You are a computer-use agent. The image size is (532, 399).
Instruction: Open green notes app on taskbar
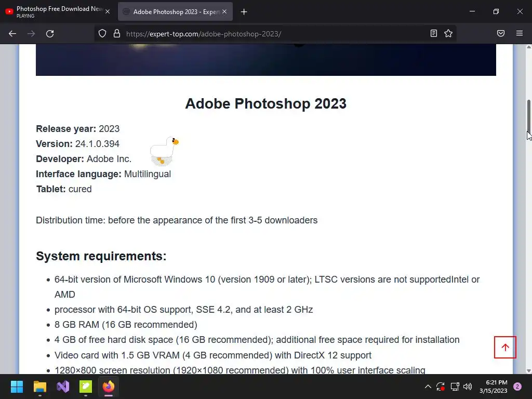86,387
